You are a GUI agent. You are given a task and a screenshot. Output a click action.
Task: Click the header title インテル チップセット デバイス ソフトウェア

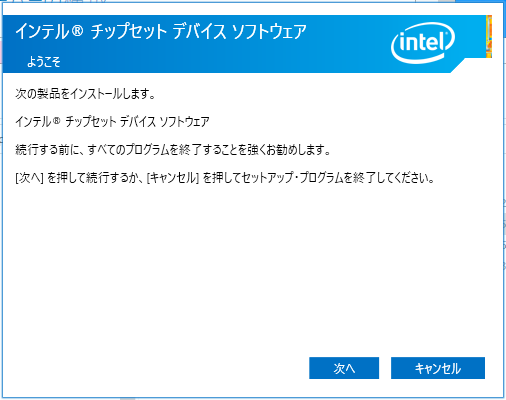pos(161,32)
